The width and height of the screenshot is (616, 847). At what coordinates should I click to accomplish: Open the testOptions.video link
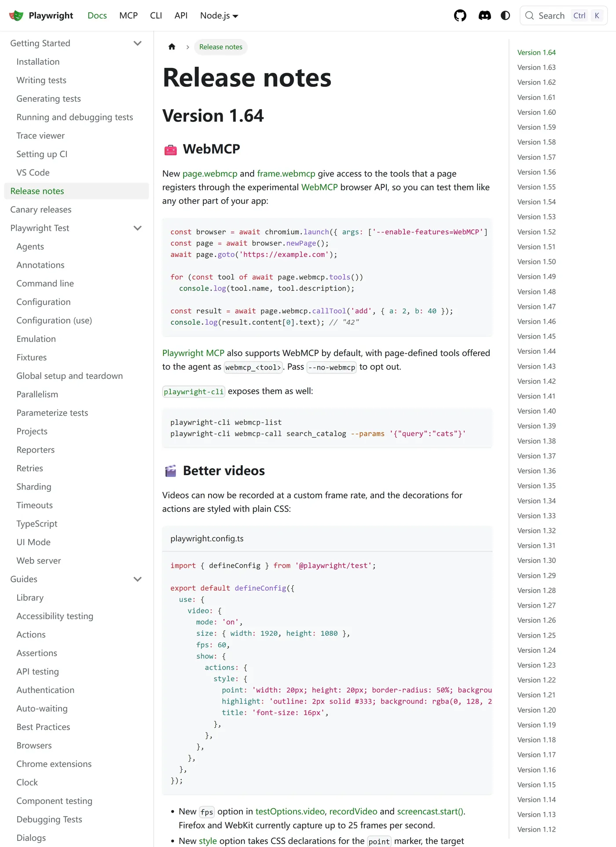click(x=290, y=811)
